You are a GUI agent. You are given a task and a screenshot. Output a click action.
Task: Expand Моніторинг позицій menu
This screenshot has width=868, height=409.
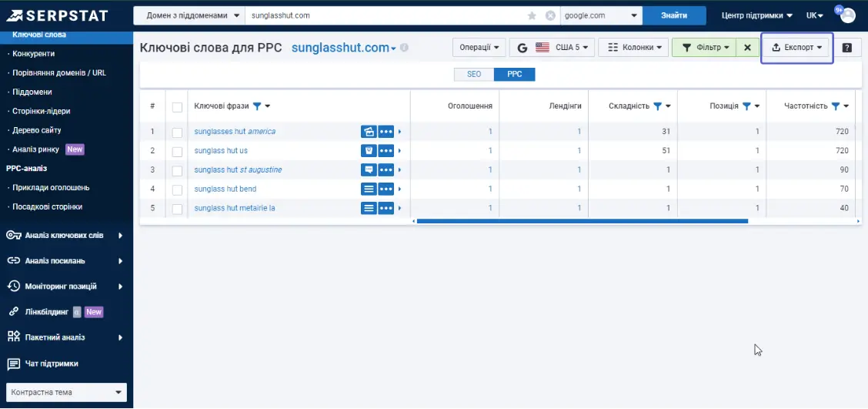pos(66,287)
